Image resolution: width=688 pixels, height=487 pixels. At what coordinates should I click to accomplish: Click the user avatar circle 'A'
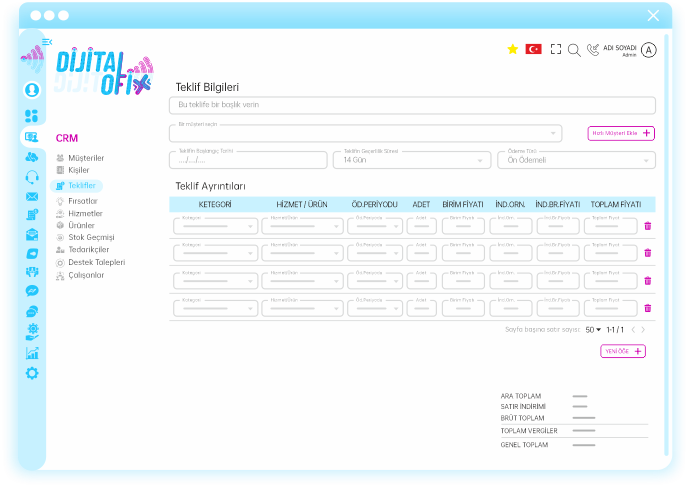(649, 50)
